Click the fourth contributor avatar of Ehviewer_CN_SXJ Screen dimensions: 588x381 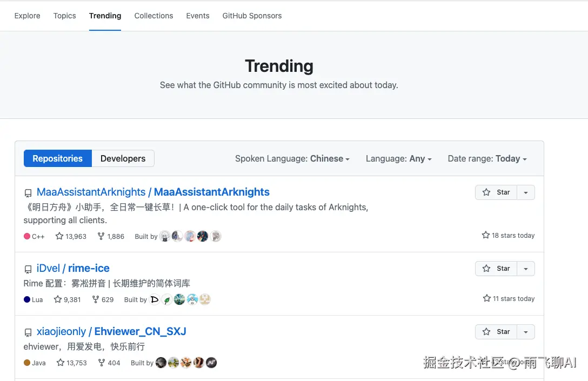(199, 363)
